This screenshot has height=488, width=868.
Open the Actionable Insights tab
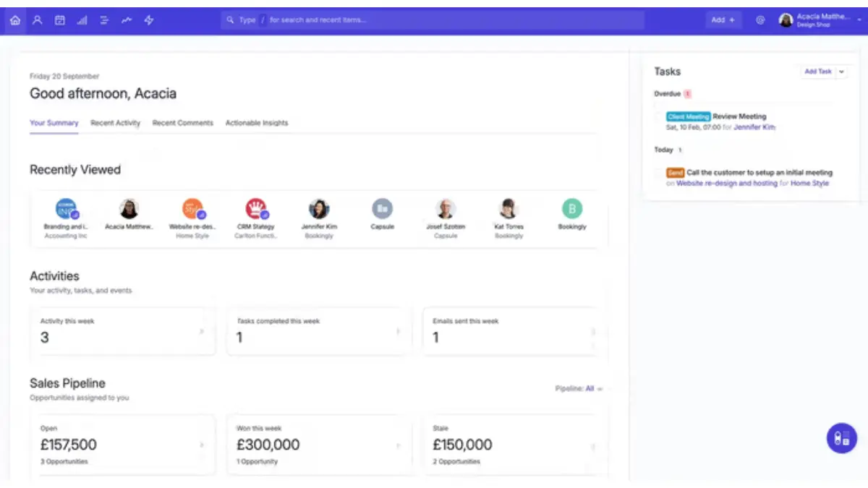click(x=257, y=123)
